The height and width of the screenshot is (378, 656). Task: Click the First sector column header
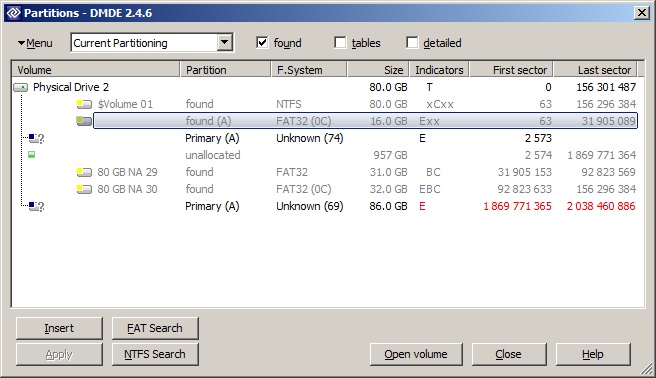point(511,69)
